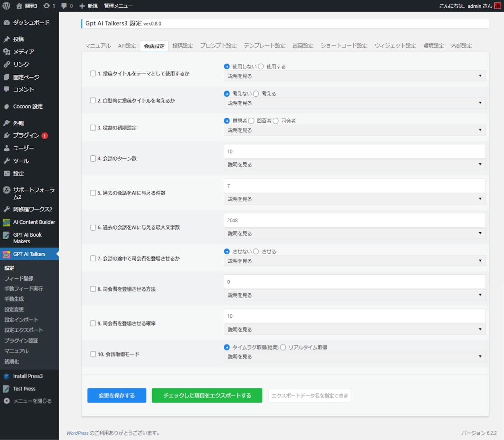Select the 回答者 radio button
Viewport: 504px width, 440px height.
click(251, 121)
